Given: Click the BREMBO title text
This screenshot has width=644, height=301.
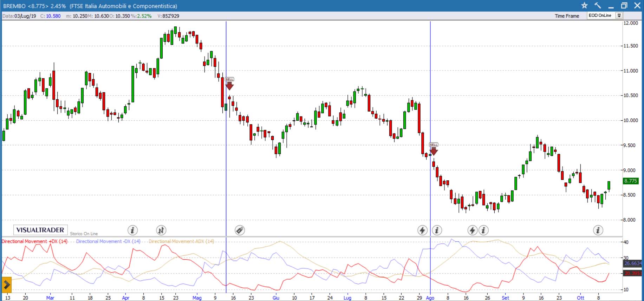Looking at the screenshot, I should coord(14,6).
